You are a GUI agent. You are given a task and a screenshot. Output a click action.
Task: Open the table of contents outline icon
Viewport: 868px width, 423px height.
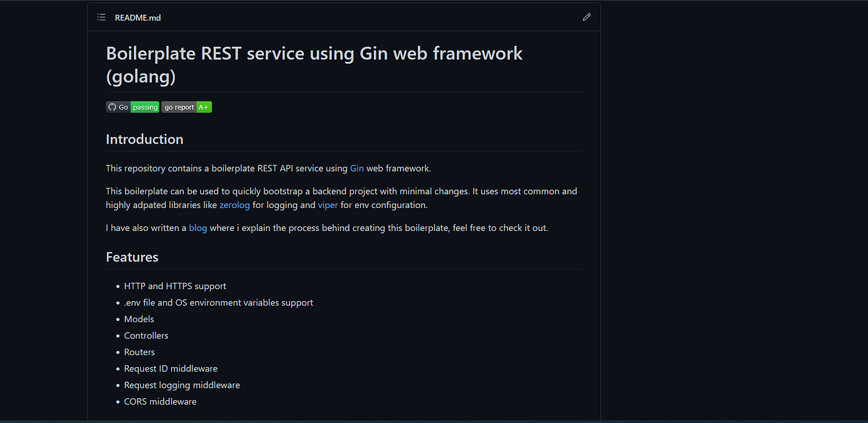101,17
